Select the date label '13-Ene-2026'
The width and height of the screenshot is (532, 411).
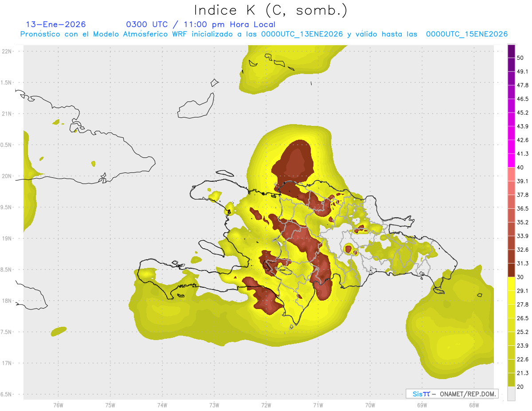click(x=56, y=24)
